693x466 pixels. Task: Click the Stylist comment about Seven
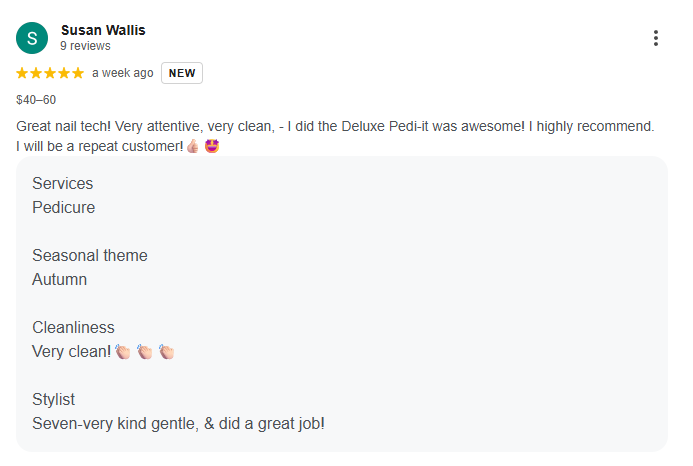point(178,424)
